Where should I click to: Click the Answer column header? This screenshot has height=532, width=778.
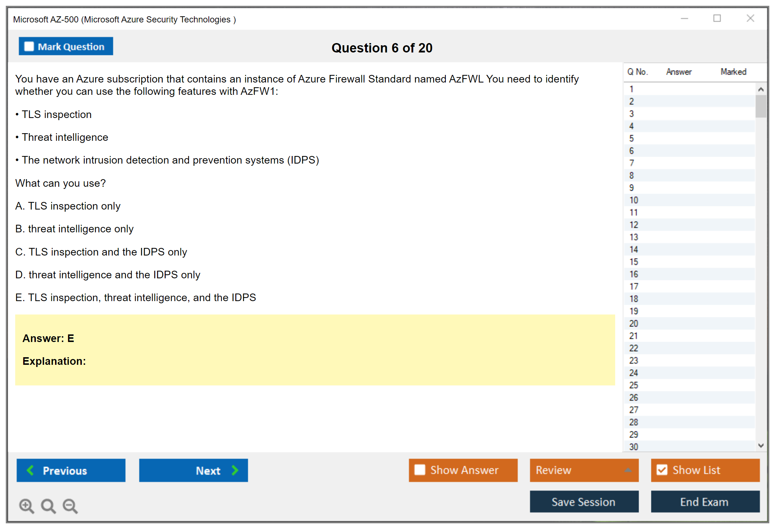678,72
